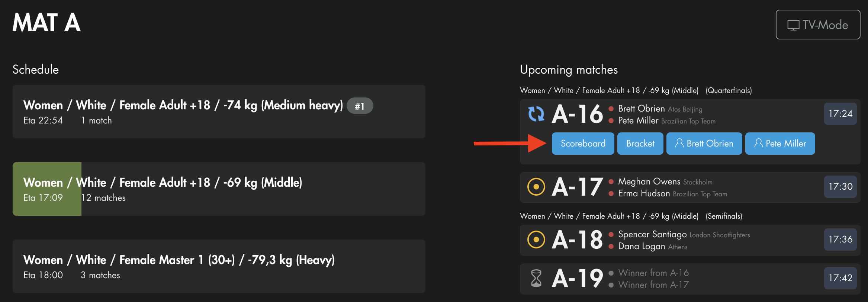Open the Bracket view for match A-16
Viewport: 868px width, 302px height.
pos(640,143)
